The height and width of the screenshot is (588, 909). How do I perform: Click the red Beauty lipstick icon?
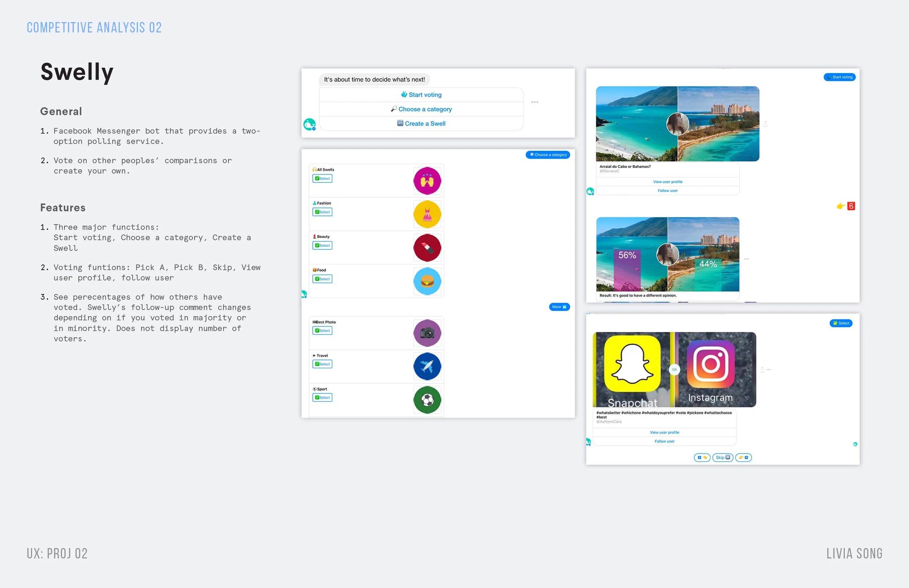427,247
